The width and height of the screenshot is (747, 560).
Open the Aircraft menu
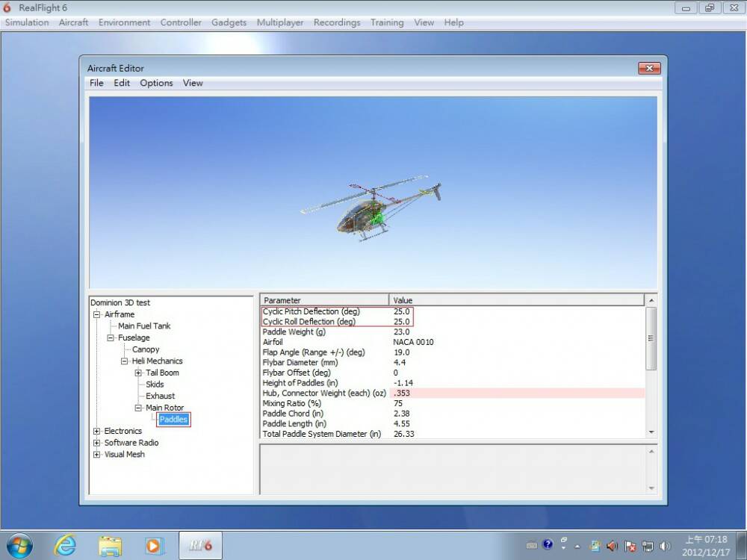click(73, 22)
